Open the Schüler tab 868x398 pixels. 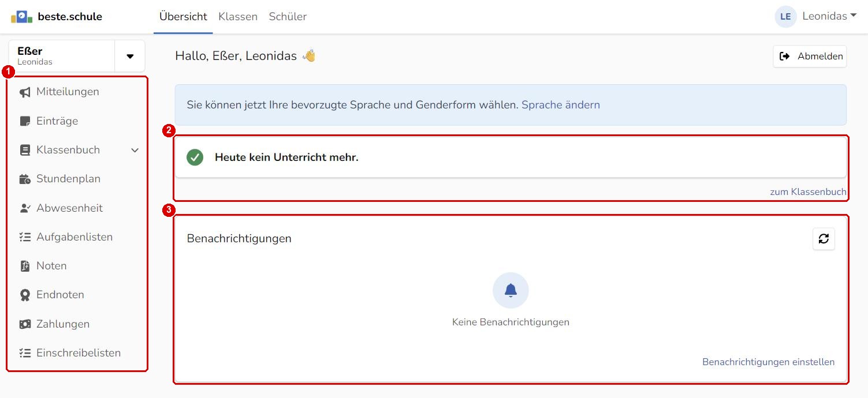[288, 17]
